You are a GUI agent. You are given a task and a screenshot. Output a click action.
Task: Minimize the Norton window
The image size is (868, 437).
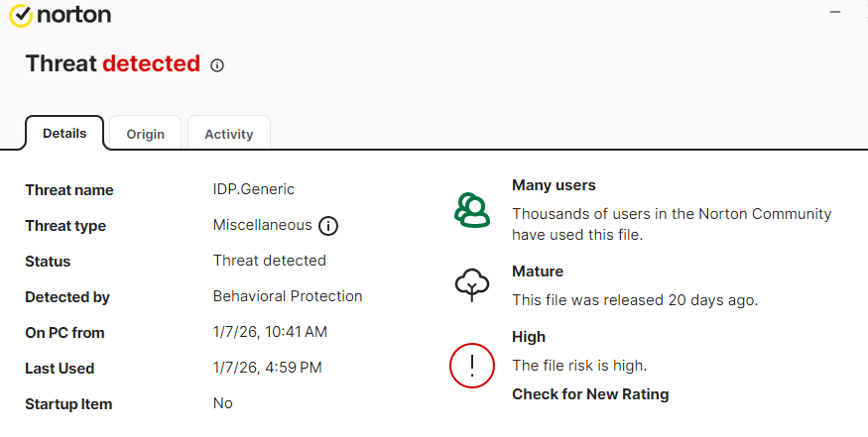[834, 12]
